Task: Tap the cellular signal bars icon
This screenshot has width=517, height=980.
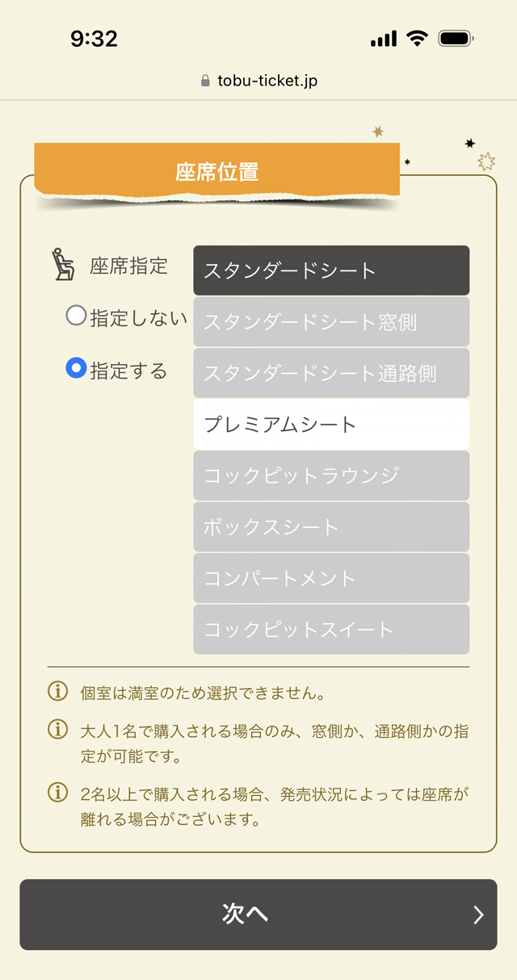Action: (x=384, y=39)
